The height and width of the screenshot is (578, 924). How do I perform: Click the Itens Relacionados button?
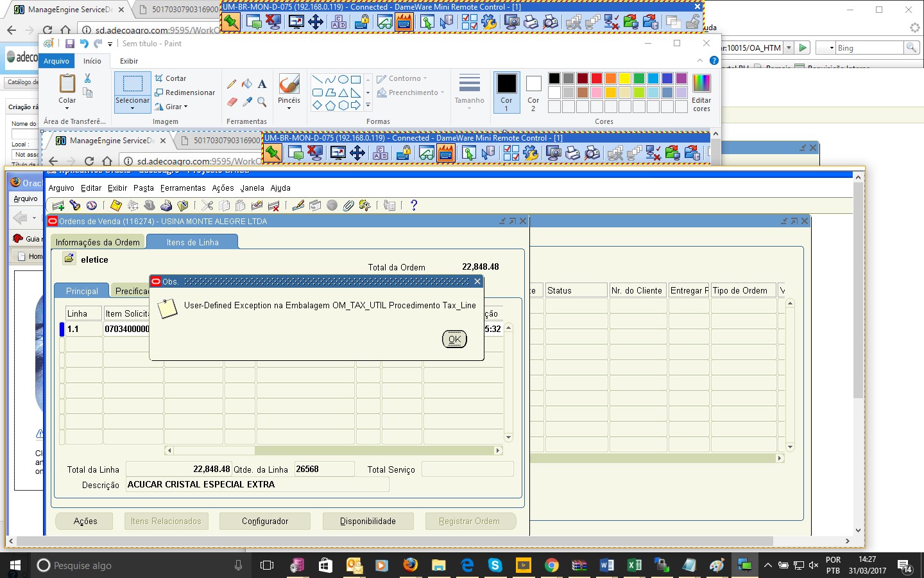[166, 521]
